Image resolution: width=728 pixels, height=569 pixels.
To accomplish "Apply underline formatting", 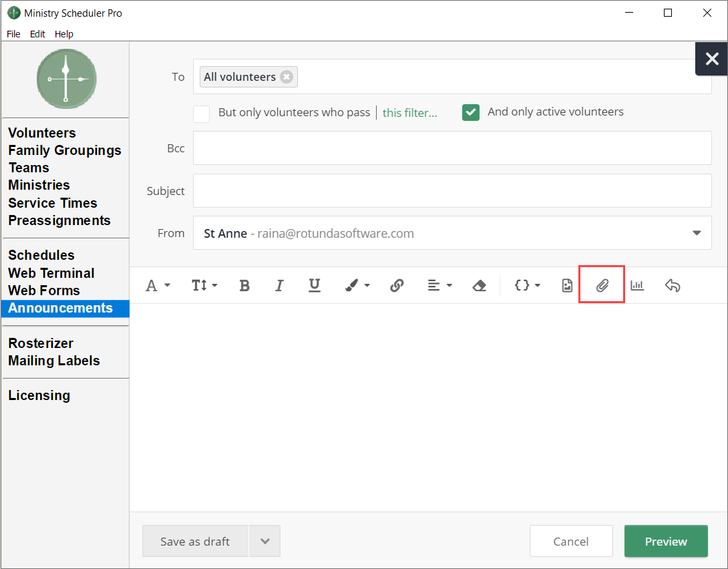I will pos(315,285).
